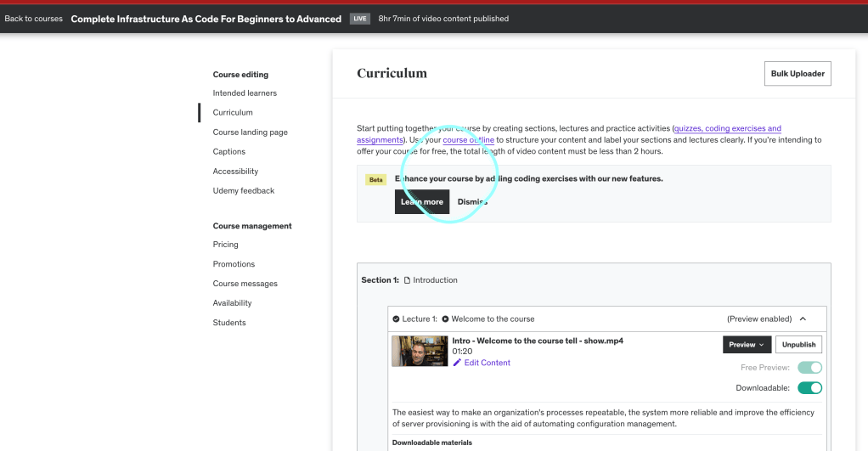Click the course title in the header
Image resolution: width=868 pixels, height=451 pixels.
coord(206,19)
